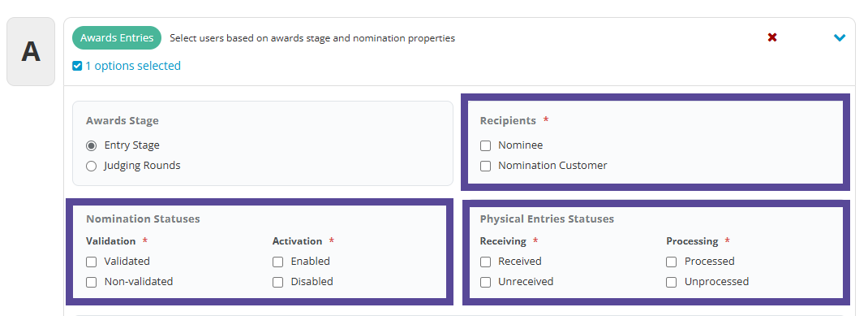Toggle the checked options-selected checkbox icon
868x316 pixels.
[x=77, y=66]
